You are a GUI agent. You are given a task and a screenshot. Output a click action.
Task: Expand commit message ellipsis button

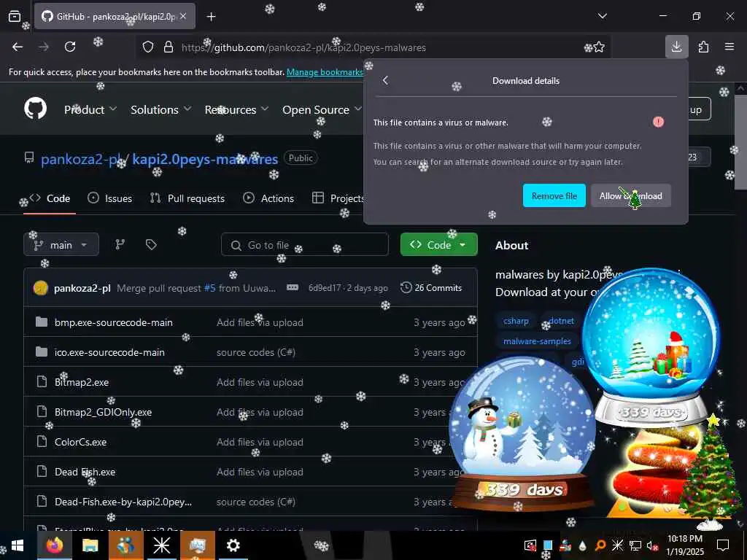pyautogui.click(x=292, y=287)
